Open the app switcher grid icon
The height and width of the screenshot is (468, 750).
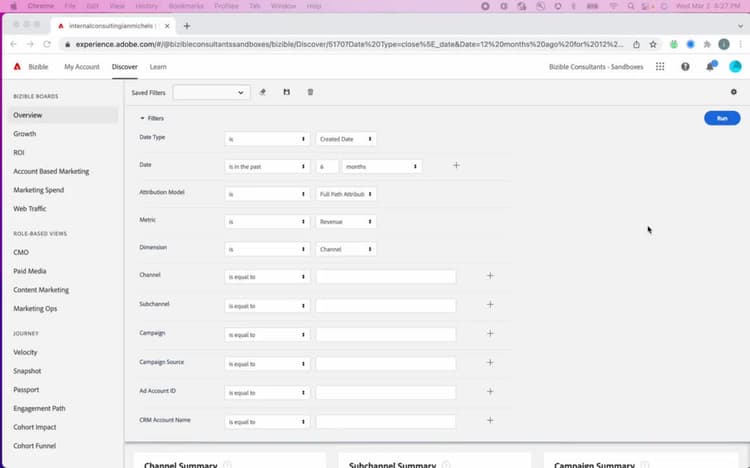pyautogui.click(x=660, y=67)
